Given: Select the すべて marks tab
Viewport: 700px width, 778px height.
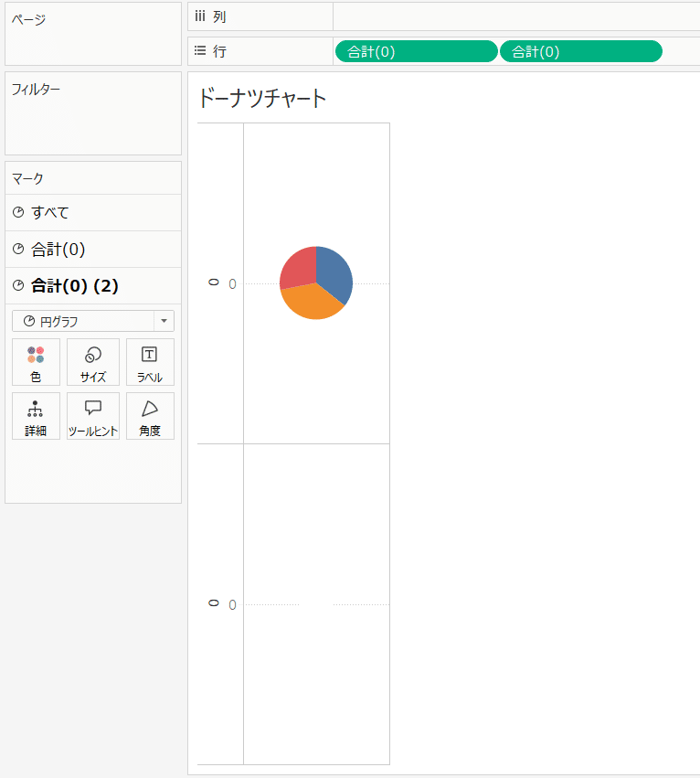Looking at the screenshot, I should [93, 212].
